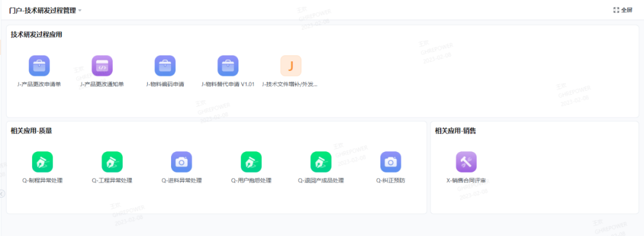Click the 全屏 fullscreen button
644x236 pixels.
pos(623,10)
